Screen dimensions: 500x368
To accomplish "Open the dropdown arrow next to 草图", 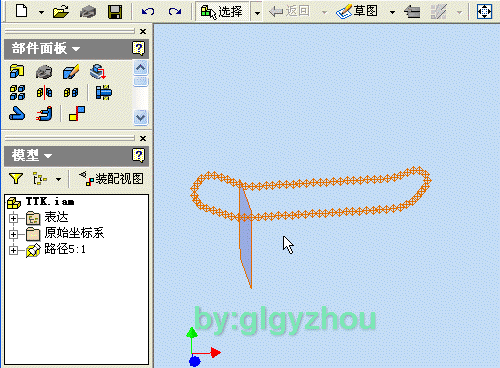I will [x=392, y=12].
